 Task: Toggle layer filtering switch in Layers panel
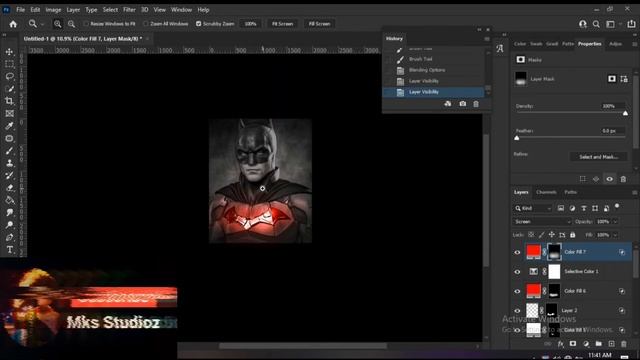617,206
